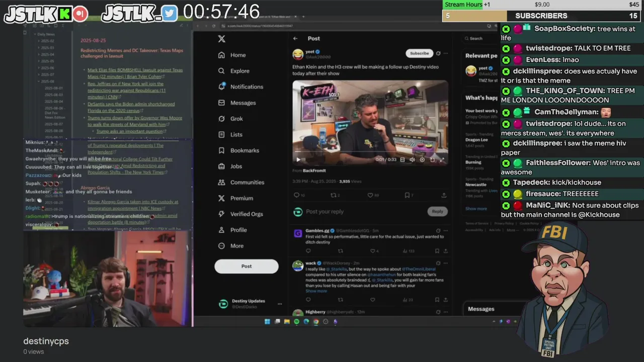This screenshot has height=362, width=644.
Task: Play the Ethan Klein video
Action: pos(298,160)
